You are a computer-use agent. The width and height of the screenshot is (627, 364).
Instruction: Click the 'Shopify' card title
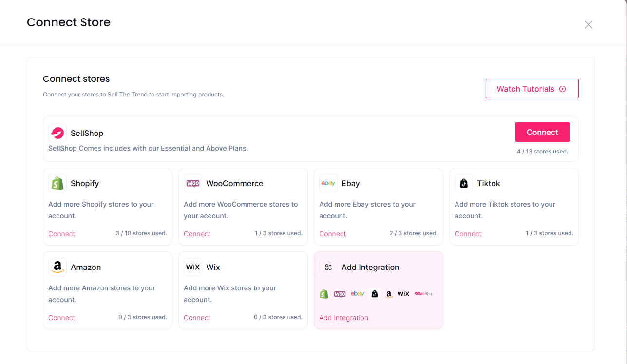[85, 184]
